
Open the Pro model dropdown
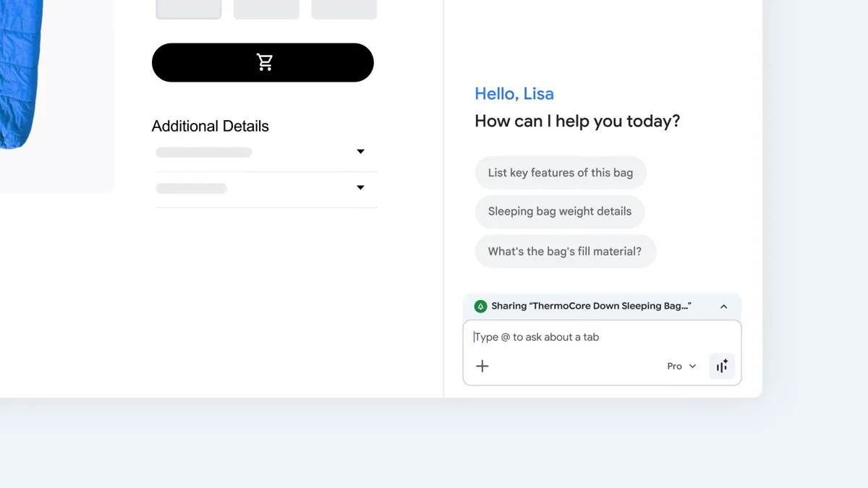pos(681,367)
